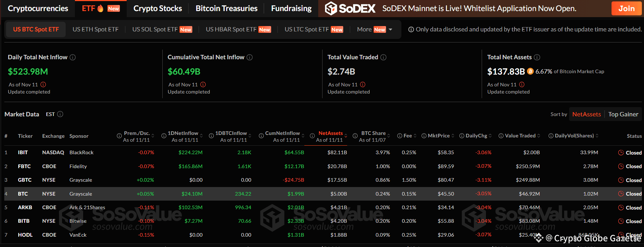This screenshot has height=247, width=644.
Task: Click the SoDEX logo in the banner
Action: pos(350,9)
